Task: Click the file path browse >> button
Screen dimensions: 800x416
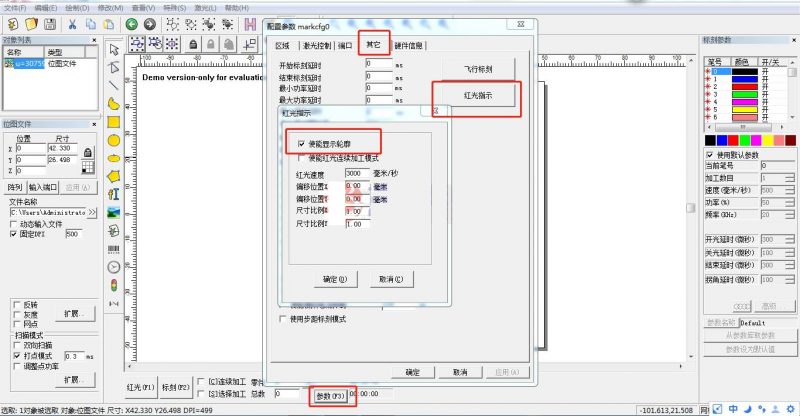Action: coord(92,212)
